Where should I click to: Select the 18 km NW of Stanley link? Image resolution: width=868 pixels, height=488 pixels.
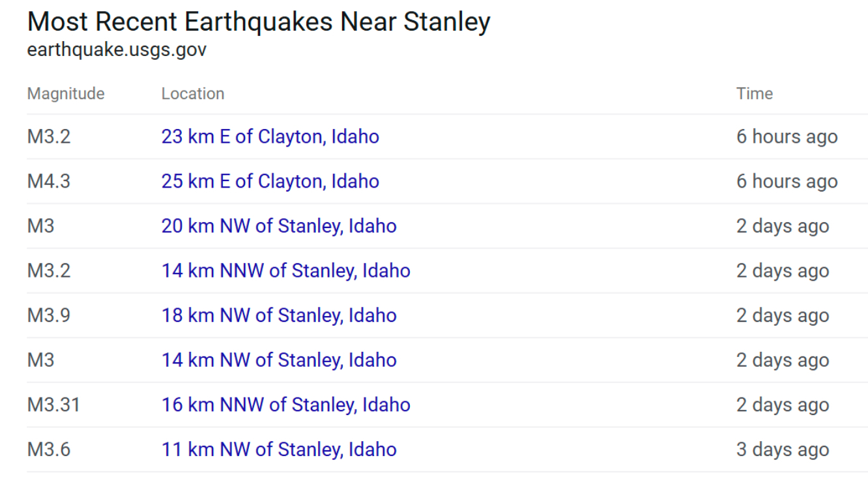(x=279, y=315)
